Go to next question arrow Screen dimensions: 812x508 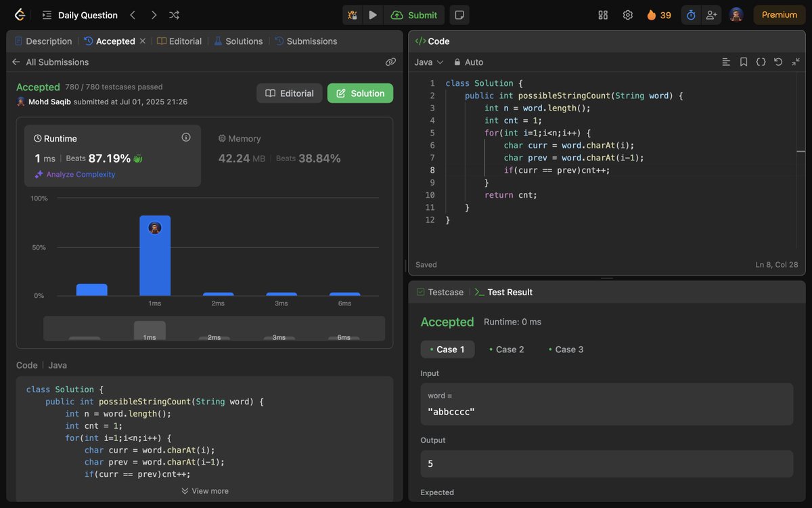tap(154, 15)
